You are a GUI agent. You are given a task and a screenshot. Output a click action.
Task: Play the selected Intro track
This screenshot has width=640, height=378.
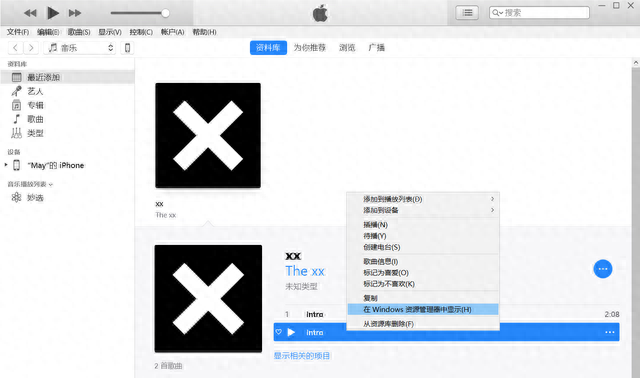coord(291,332)
